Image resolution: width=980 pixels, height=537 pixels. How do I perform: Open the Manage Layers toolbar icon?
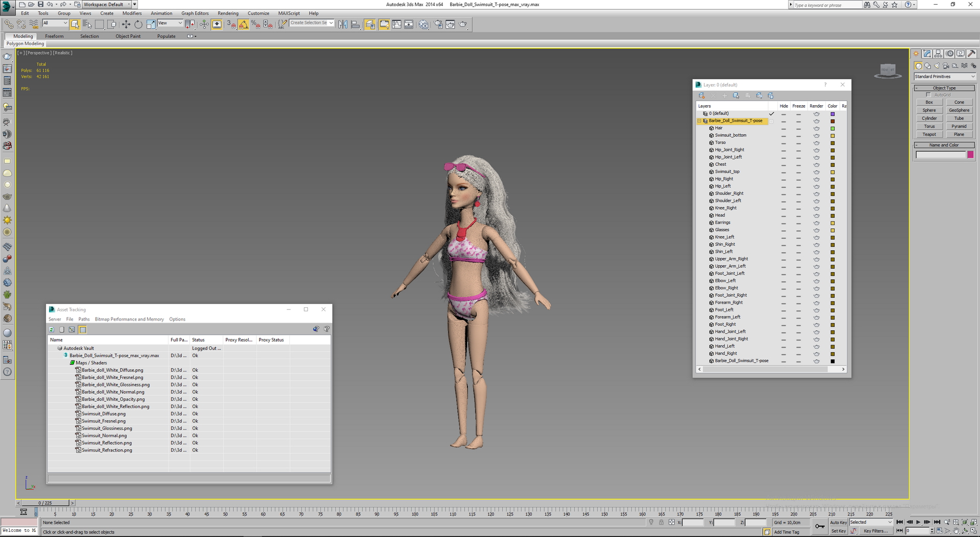[x=370, y=24]
